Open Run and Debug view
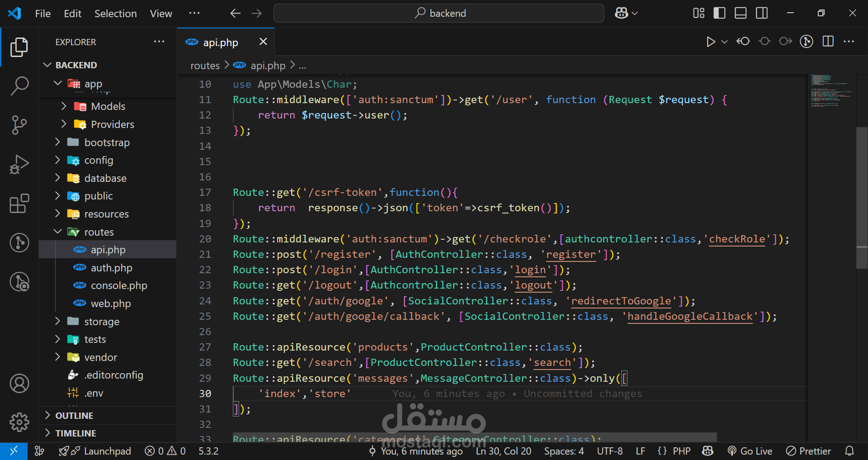 click(x=19, y=164)
